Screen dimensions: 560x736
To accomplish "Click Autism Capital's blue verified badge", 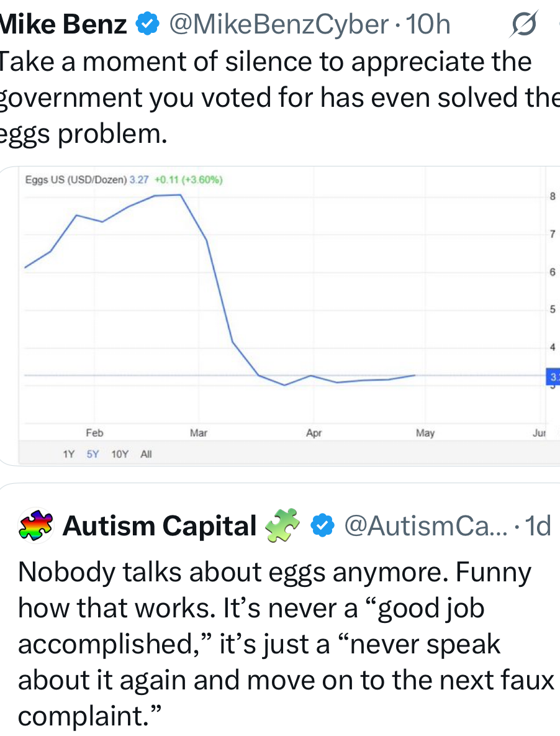I will click(x=321, y=526).
